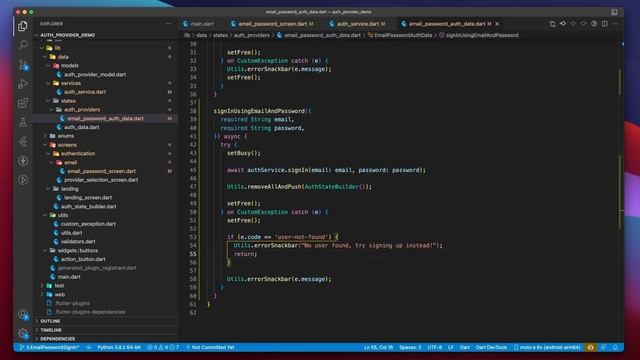Open the Testing flask view
Viewport: 640px width, 360px height.
click(23, 122)
